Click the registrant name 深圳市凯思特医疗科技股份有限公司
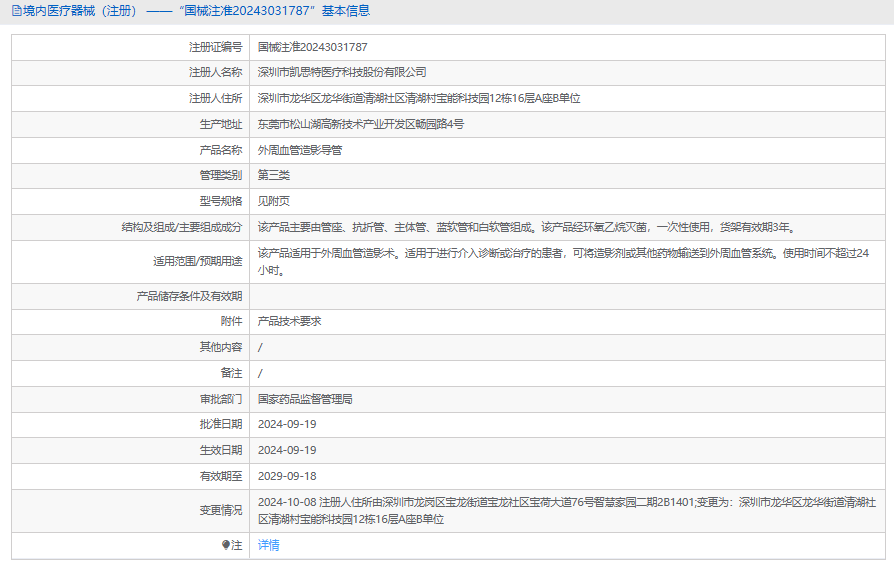 pyautogui.click(x=342, y=72)
